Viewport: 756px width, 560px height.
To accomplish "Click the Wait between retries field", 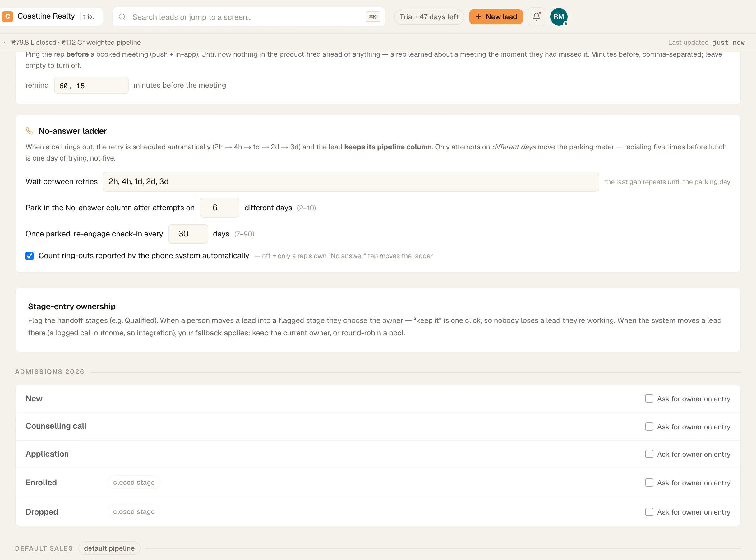I will coord(351,182).
